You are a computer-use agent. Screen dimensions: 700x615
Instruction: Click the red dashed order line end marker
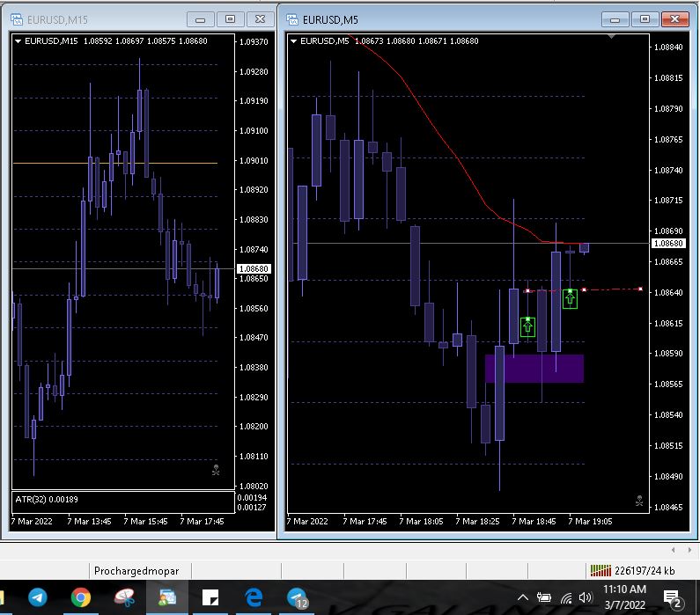click(x=641, y=289)
